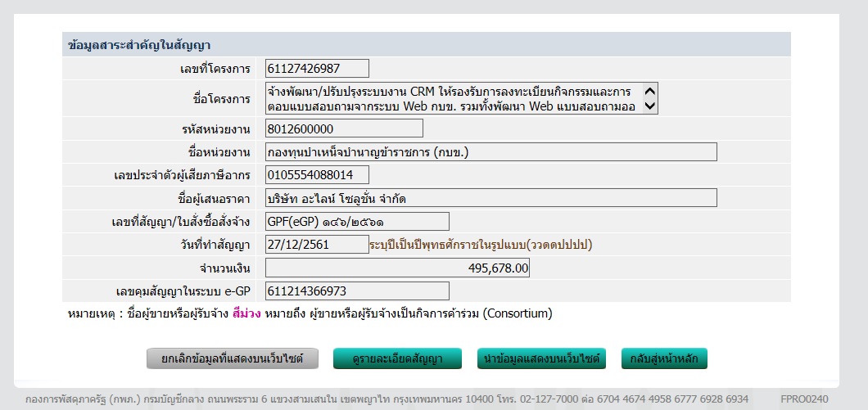Image resolution: width=868 pixels, height=410 pixels.
Task: Click the ยกเลิกข้อมูลที่แสดงบนเว็บไซต์ button
Action: (x=233, y=358)
